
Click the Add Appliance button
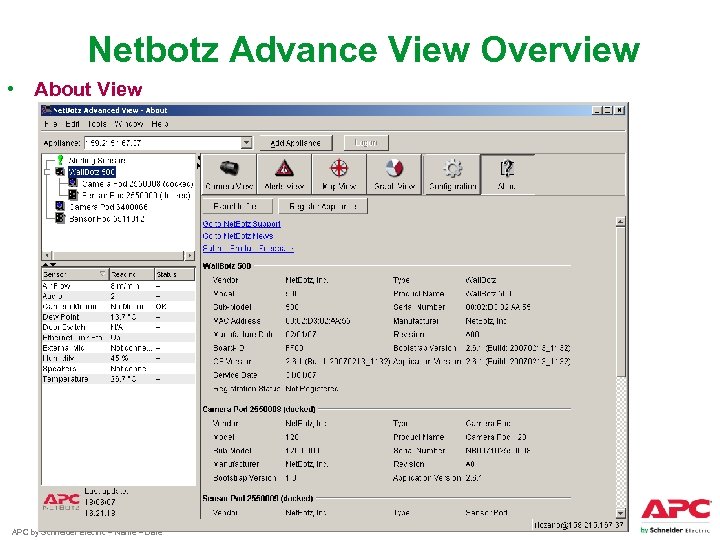coord(295,143)
